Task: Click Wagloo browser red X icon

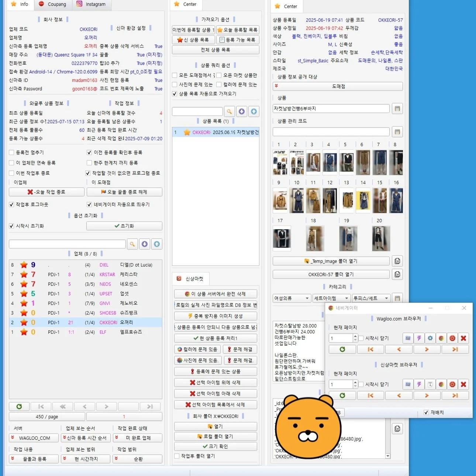Action: coord(464,338)
